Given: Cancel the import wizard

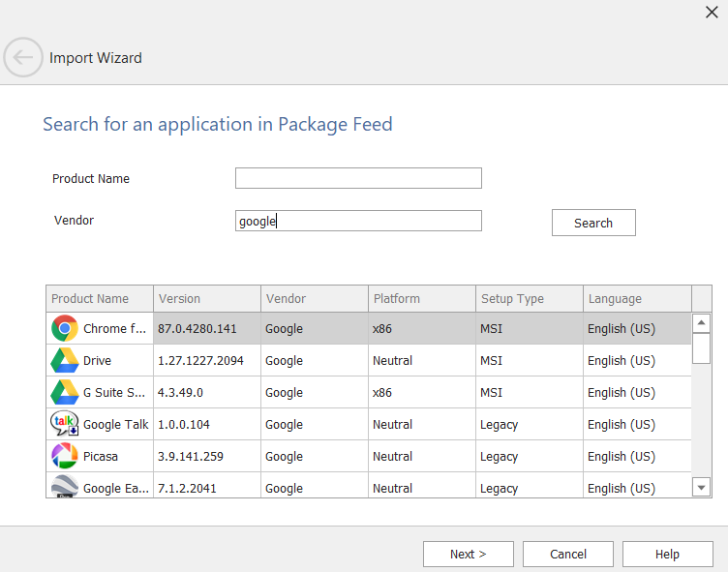Looking at the screenshot, I should tap(568, 554).
